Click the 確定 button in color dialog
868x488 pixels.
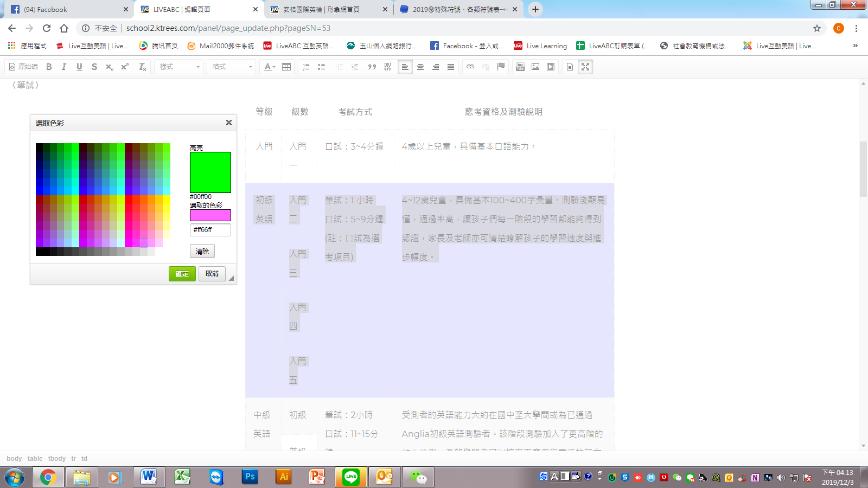coord(182,274)
